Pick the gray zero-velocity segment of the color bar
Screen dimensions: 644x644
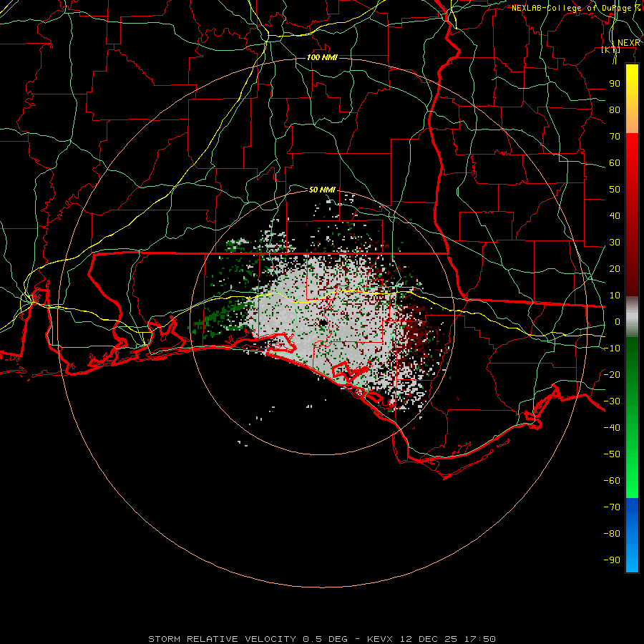pos(632,317)
